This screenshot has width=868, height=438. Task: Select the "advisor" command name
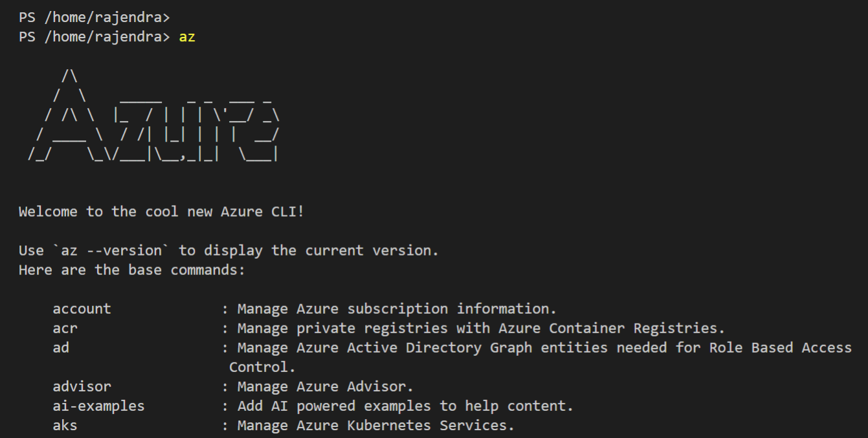click(82, 386)
